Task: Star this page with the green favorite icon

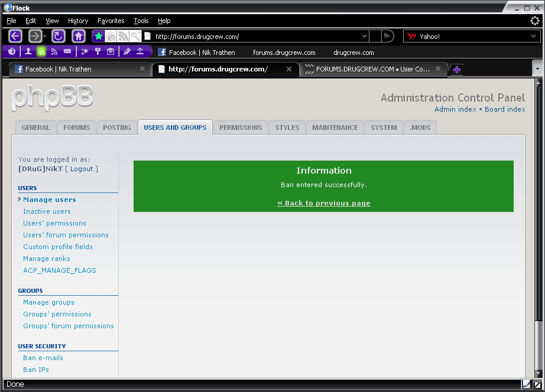Action: (x=99, y=36)
